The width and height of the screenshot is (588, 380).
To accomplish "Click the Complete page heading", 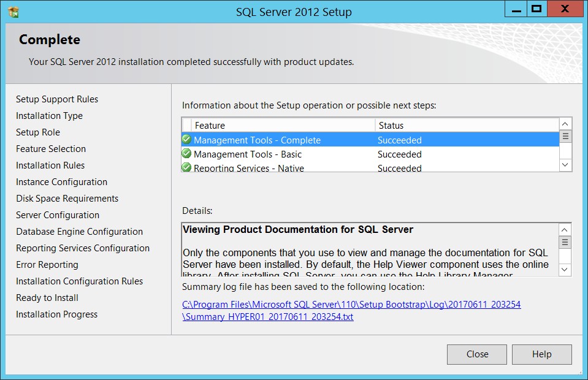I will 50,40.
